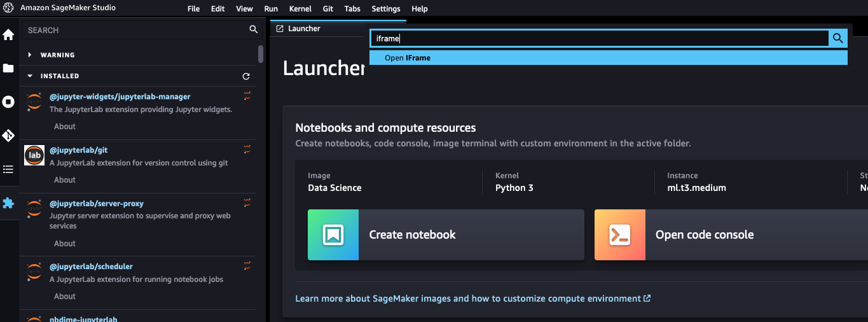Viewport: 868px width, 322px height.
Task: Open the Home sidebar icon
Action: point(8,34)
